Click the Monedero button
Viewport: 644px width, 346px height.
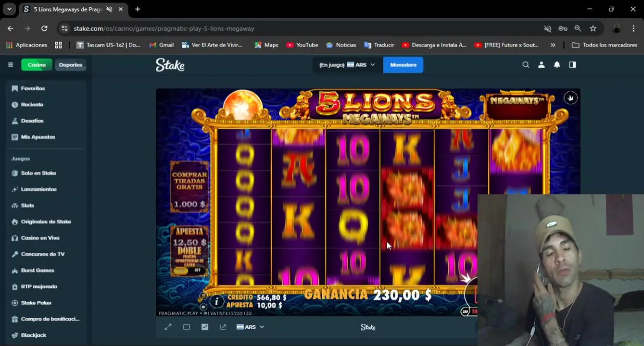(x=403, y=65)
